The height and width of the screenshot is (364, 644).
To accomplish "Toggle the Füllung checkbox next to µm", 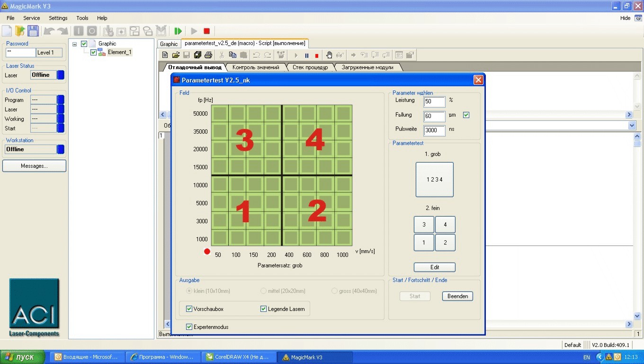I will (466, 115).
